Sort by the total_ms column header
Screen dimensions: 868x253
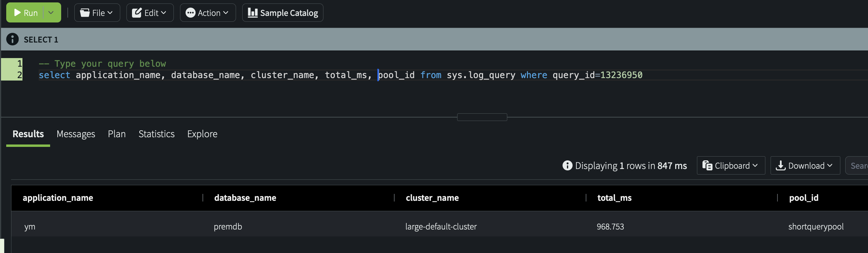point(614,198)
